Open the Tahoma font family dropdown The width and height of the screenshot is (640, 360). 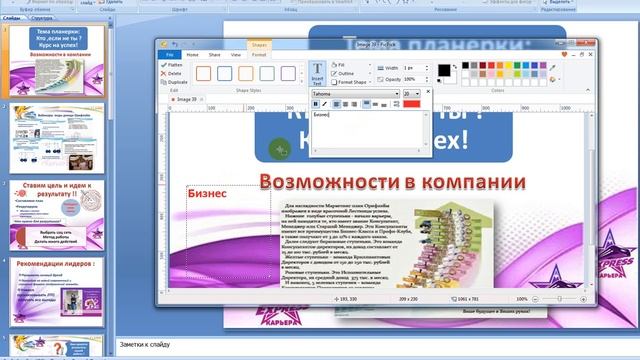356,94
